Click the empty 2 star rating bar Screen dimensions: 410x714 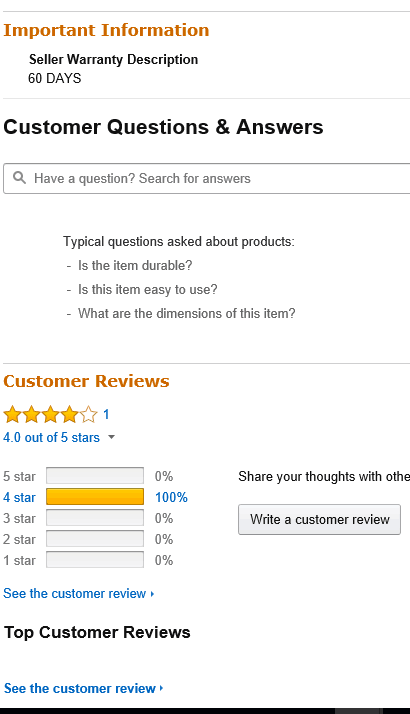(x=95, y=539)
